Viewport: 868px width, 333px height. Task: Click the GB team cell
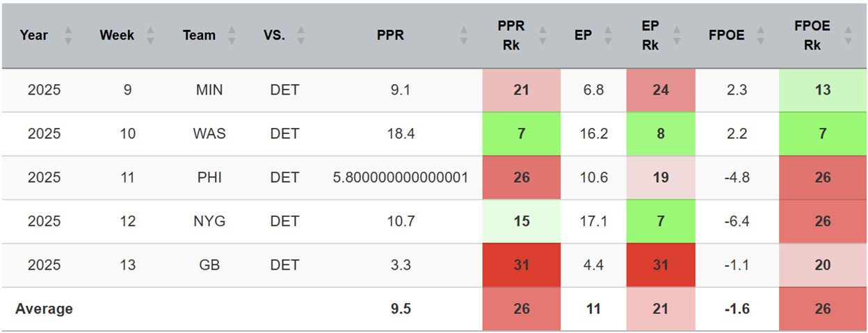pyautogui.click(x=209, y=266)
